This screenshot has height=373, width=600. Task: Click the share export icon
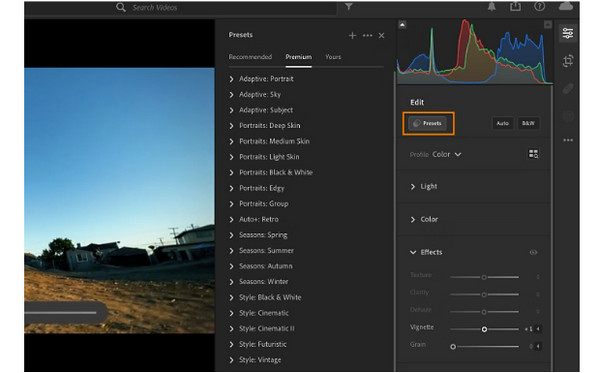tap(515, 6)
